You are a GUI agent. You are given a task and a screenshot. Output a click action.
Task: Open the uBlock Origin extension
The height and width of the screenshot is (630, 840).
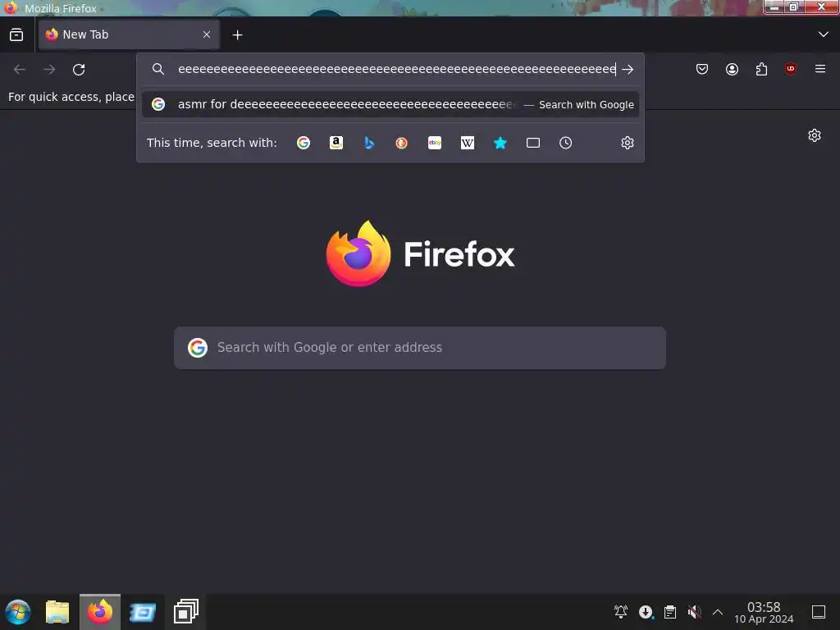(x=791, y=69)
